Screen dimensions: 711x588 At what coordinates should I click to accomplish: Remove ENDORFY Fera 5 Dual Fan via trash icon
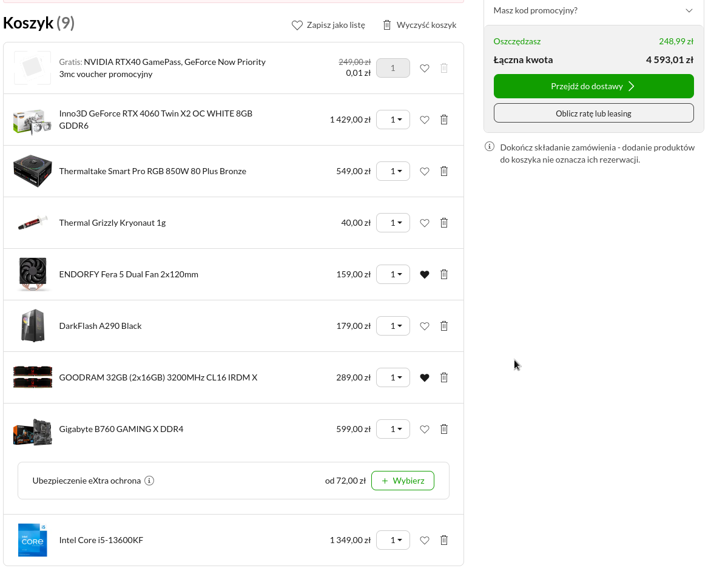pos(444,274)
